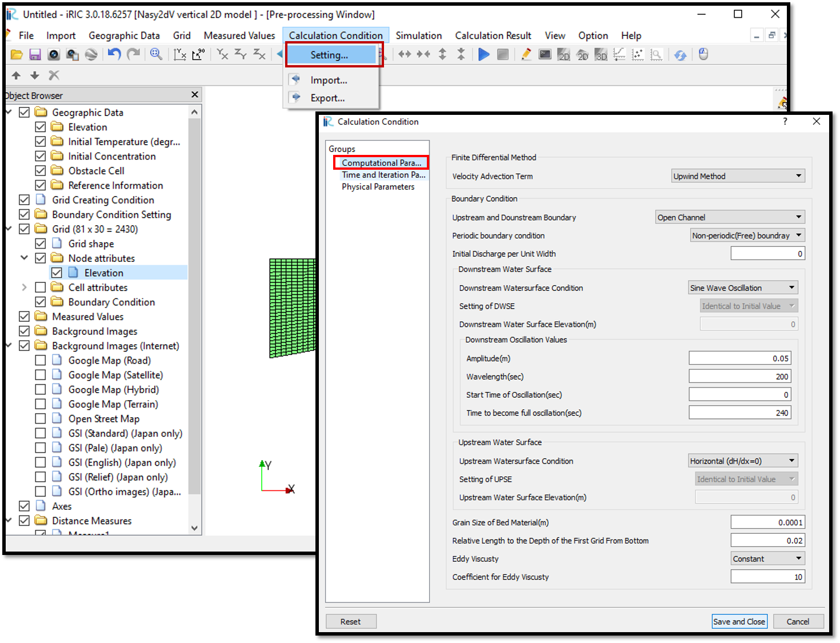The height and width of the screenshot is (643, 840).
Task: Open the Calculation Result menu
Action: pyautogui.click(x=493, y=35)
